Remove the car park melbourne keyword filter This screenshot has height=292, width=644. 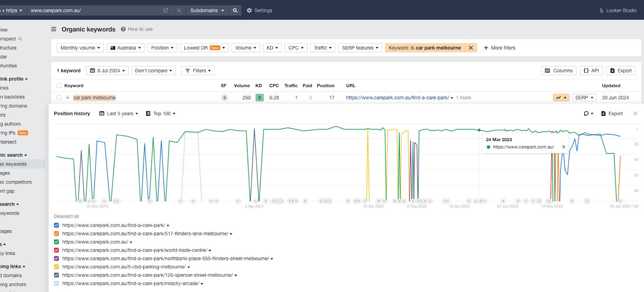click(x=471, y=48)
